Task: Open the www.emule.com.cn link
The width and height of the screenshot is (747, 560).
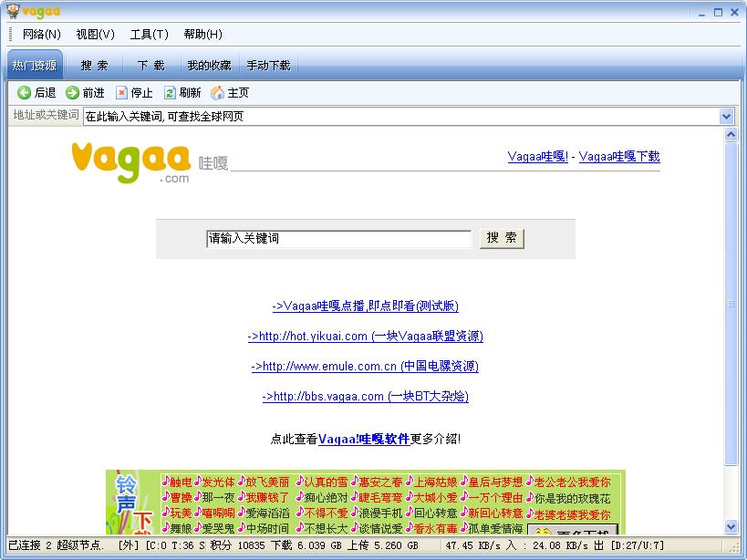Action: [365, 367]
